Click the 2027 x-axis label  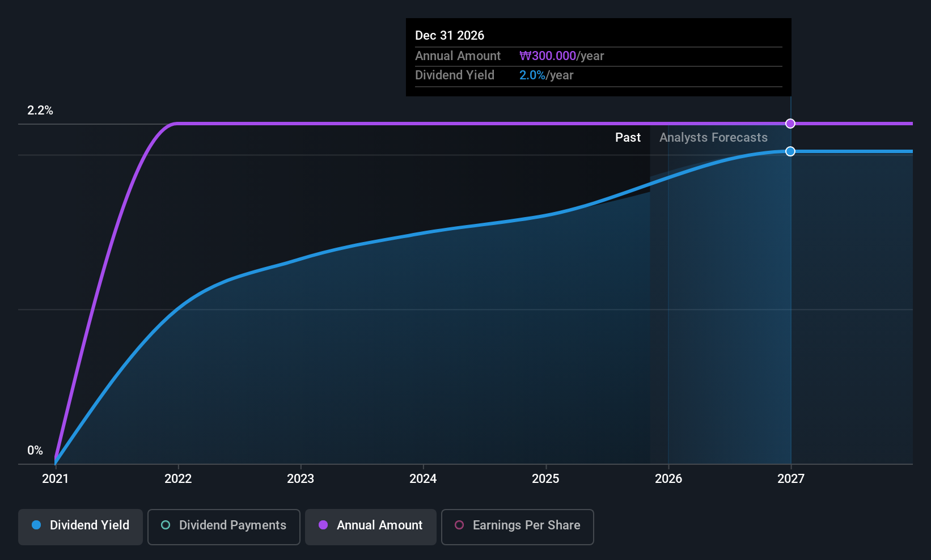(x=791, y=479)
